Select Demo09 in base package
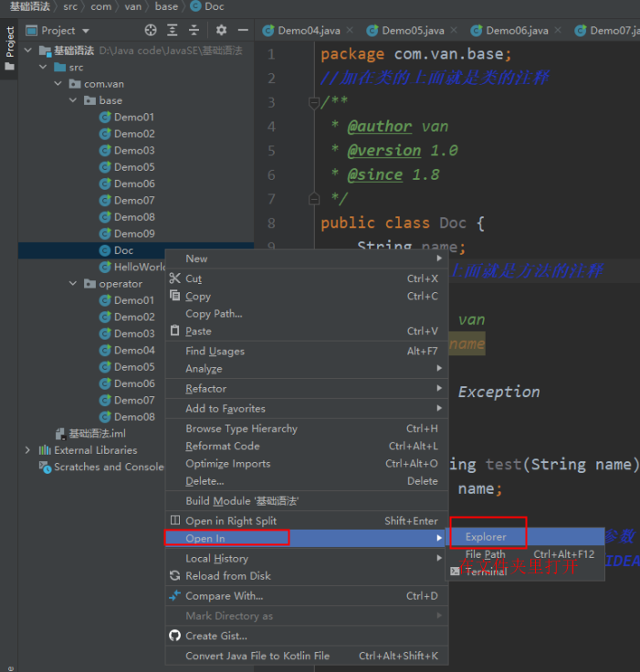Image resolution: width=640 pixels, height=672 pixels. [x=134, y=234]
